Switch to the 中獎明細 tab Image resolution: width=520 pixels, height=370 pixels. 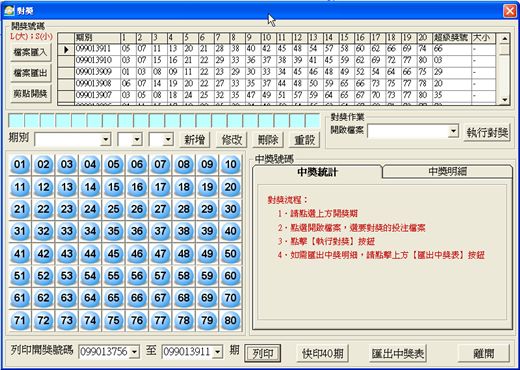coord(447,171)
